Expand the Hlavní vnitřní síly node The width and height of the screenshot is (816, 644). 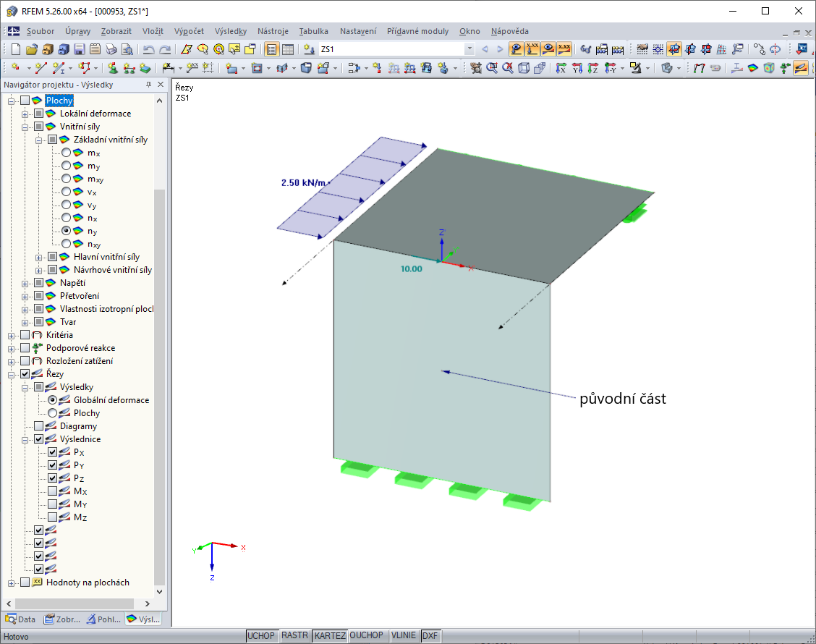pyautogui.click(x=38, y=257)
